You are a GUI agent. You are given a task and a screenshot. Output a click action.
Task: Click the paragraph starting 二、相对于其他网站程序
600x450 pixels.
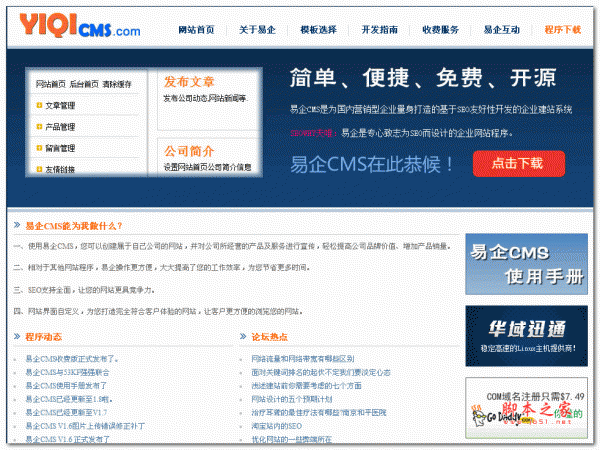161,267
